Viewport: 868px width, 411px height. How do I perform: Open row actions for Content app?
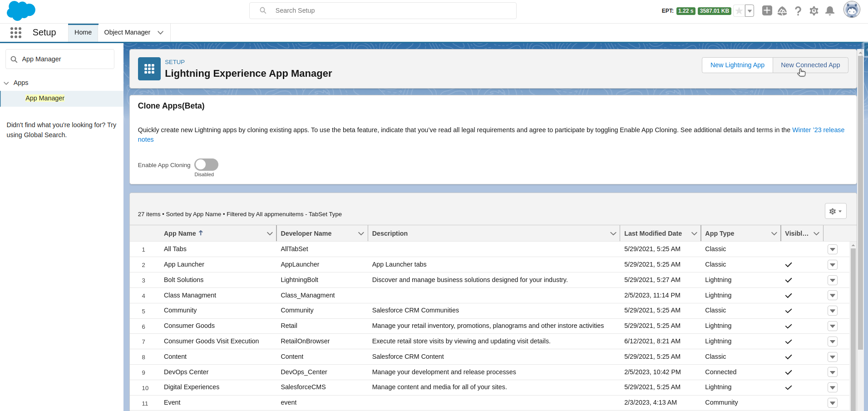833,357
